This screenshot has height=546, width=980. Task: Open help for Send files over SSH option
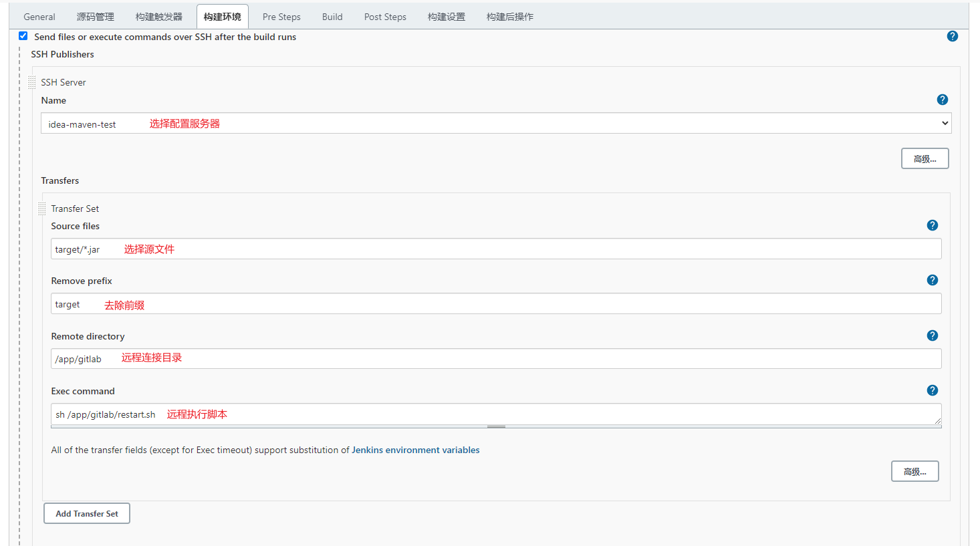pos(953,36)
